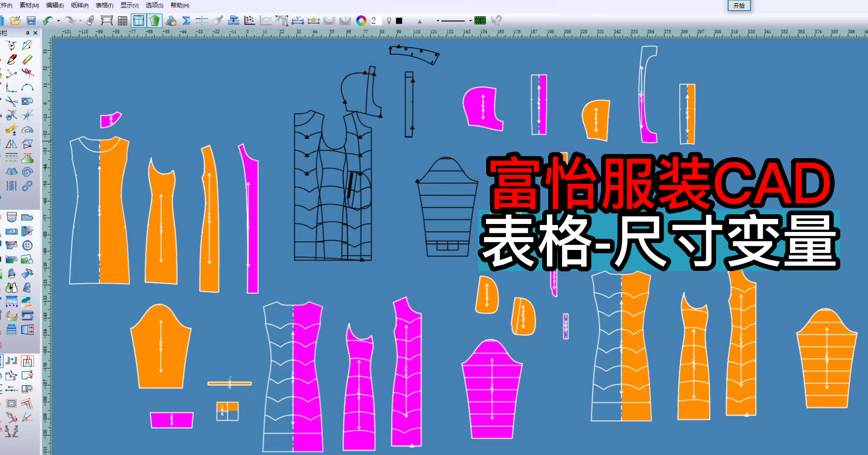Click the cutting table icon in toolbar
The image size is (868, 455).
[107, 20]
